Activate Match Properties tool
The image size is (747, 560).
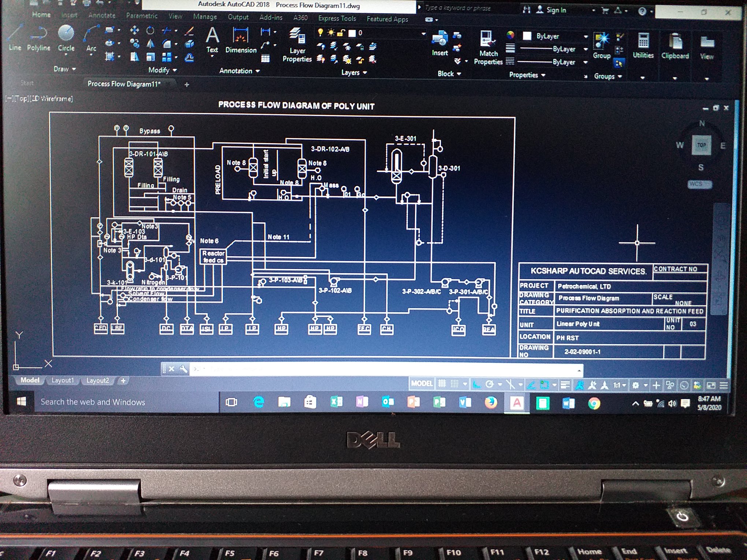click(x=488, y=48)
